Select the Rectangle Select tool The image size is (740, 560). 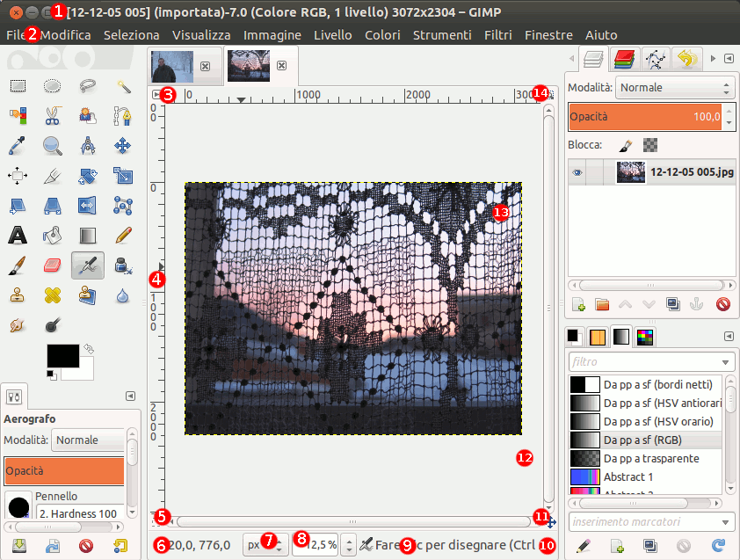[x=18, y=86]
